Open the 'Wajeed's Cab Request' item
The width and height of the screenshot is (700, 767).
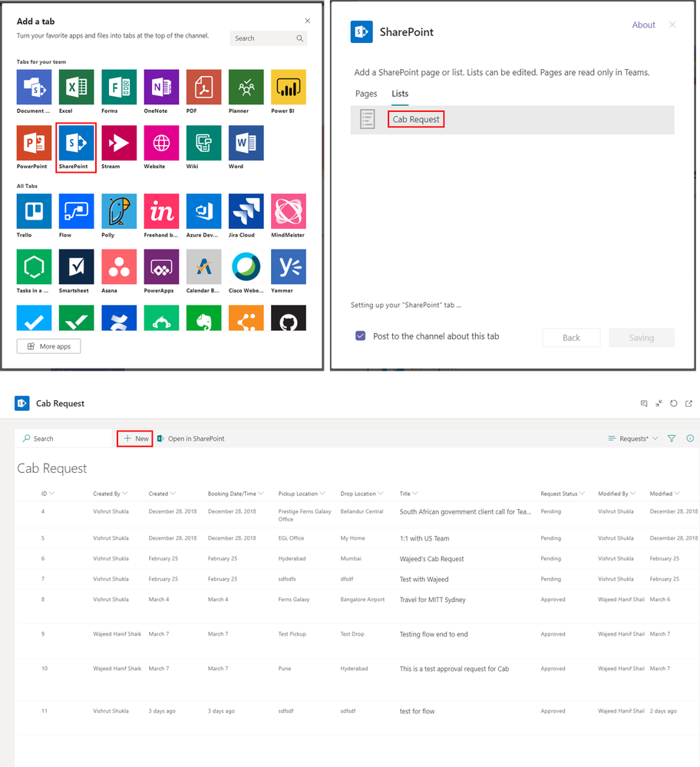tap(431, 559)
